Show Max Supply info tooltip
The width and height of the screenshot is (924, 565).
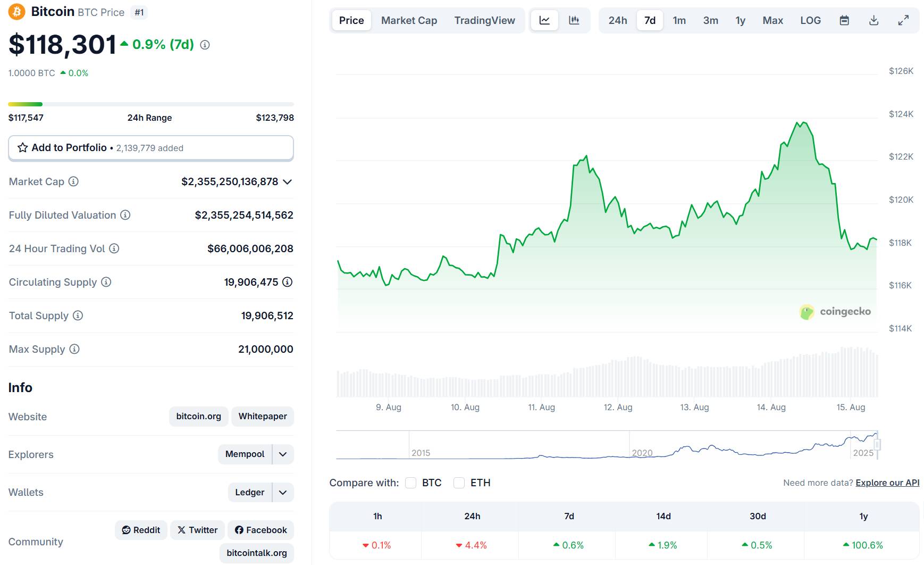point(74,349)
